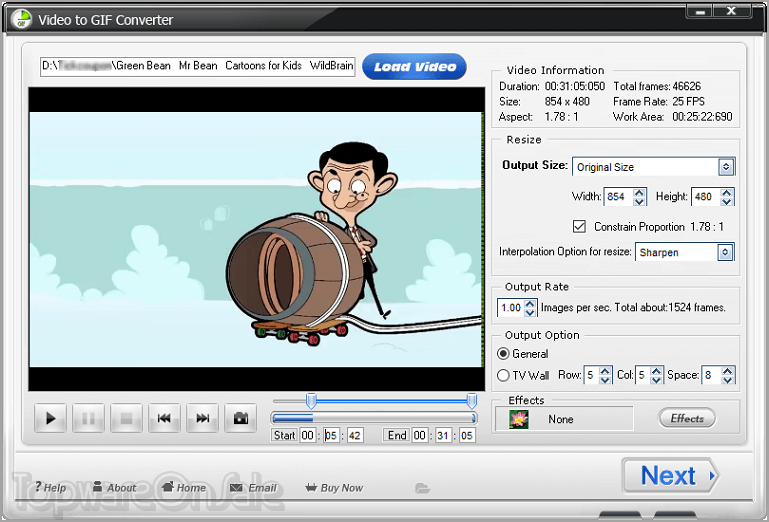Decrease the output rate images per sec
This screenshot has width=769, height=522.
pyautogui.click(x=530, y=312)
